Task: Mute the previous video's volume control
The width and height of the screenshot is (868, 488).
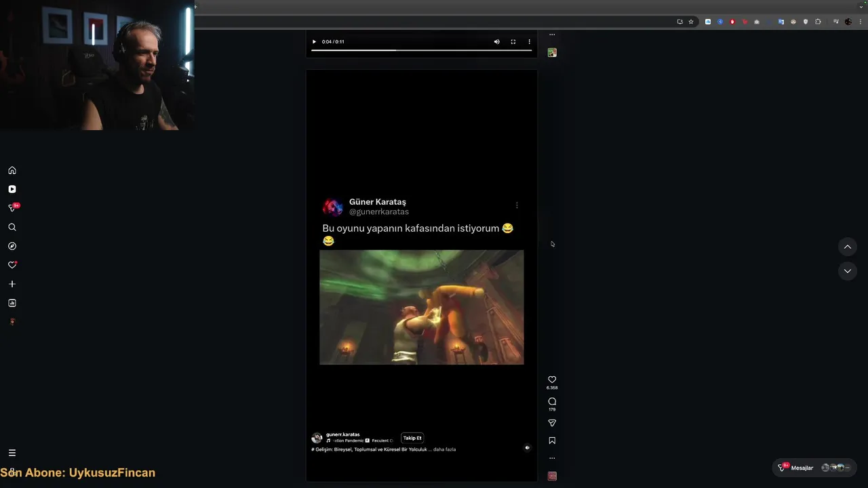Action: [496, 42]
